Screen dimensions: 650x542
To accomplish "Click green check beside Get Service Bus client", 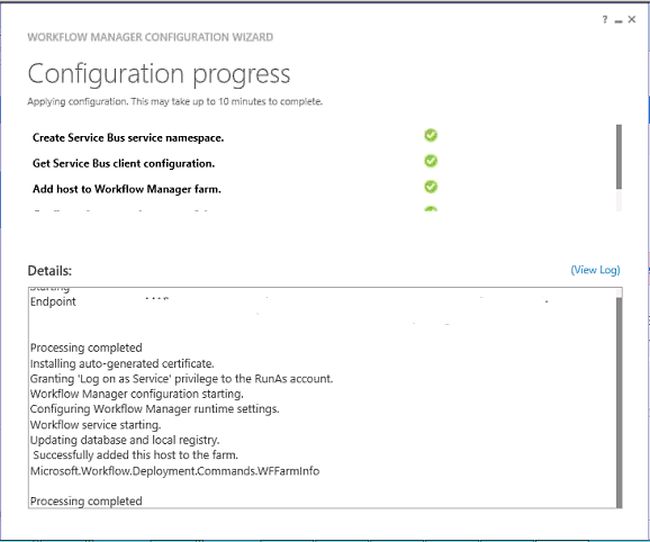I will click(431, 161).
